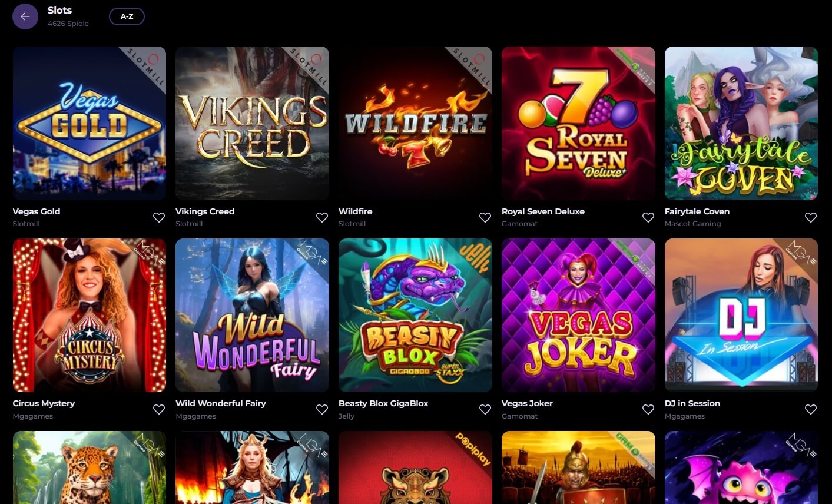Sort slots with the A-Z button

(127, 16)
